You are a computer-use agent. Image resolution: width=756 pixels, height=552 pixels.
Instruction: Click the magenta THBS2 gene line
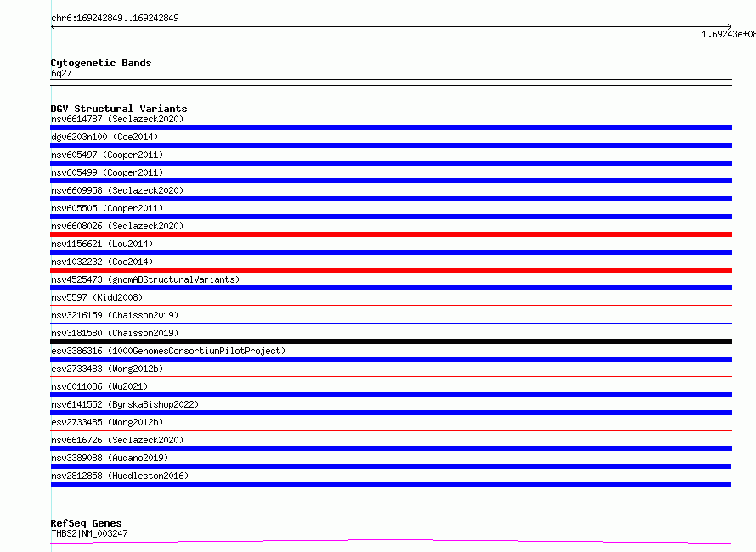pos(391,541)
